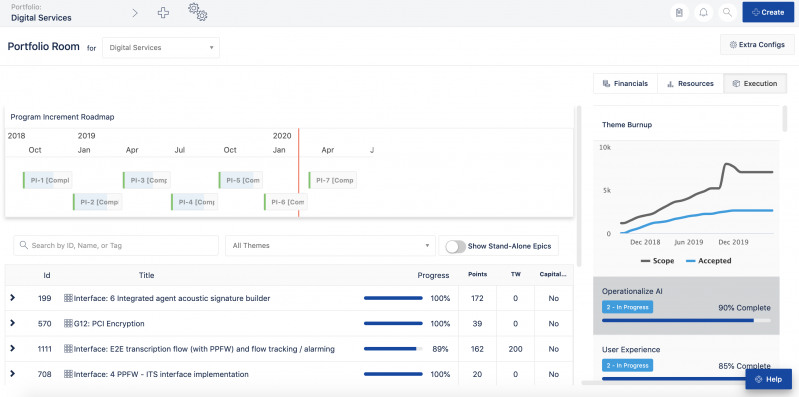Image resolution: width=799 pixels, height=397 pixels.
Task: Open the Digital Services portfolio dropdown
Action: (161, 47)
